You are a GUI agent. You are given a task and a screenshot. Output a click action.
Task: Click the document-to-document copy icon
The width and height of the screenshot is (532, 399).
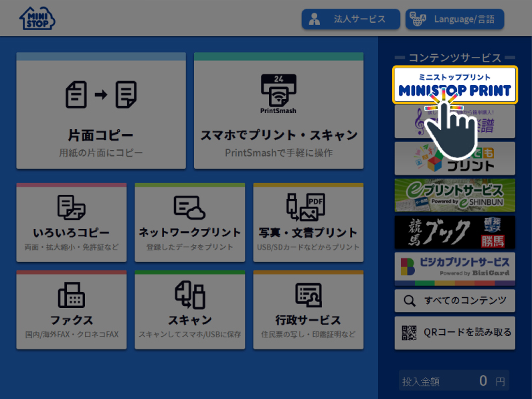pos(101,94)
